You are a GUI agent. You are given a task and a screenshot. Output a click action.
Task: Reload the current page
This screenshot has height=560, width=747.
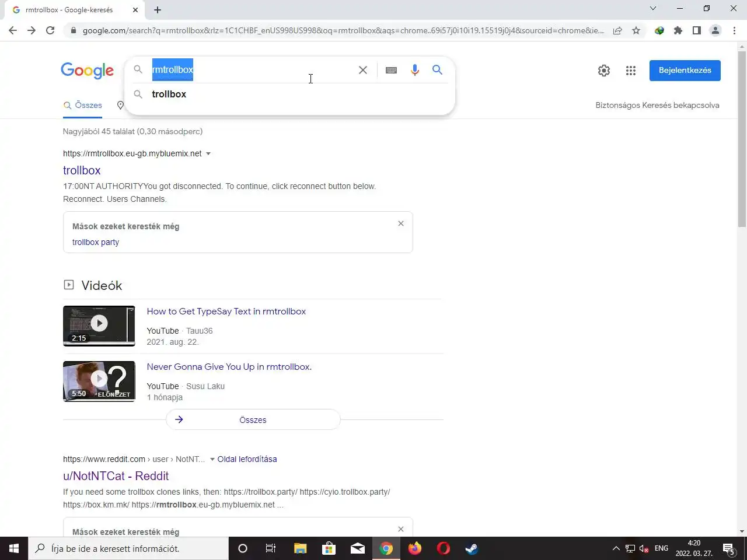pos(50,30)
